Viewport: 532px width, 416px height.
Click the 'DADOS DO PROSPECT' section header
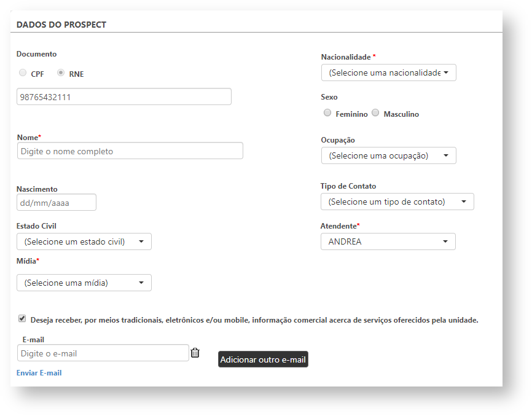(61, 25)
